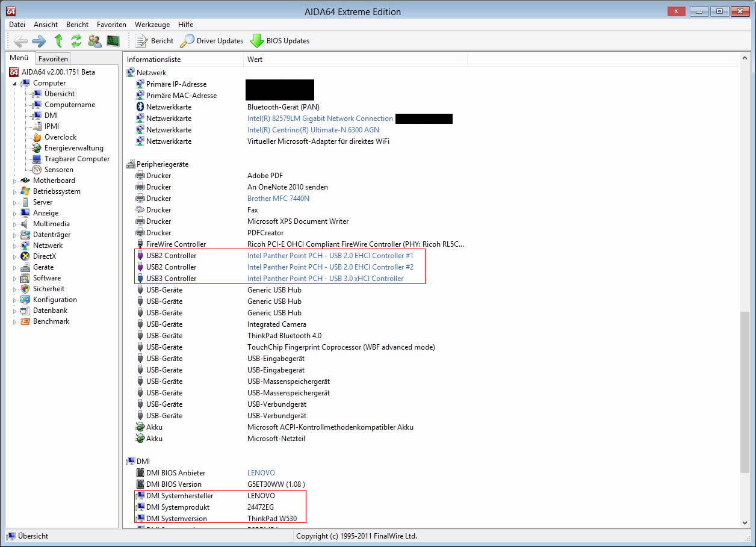Click the Energieverwaltung icon
Screen dimensions: 756x547
tap(37, 148)
